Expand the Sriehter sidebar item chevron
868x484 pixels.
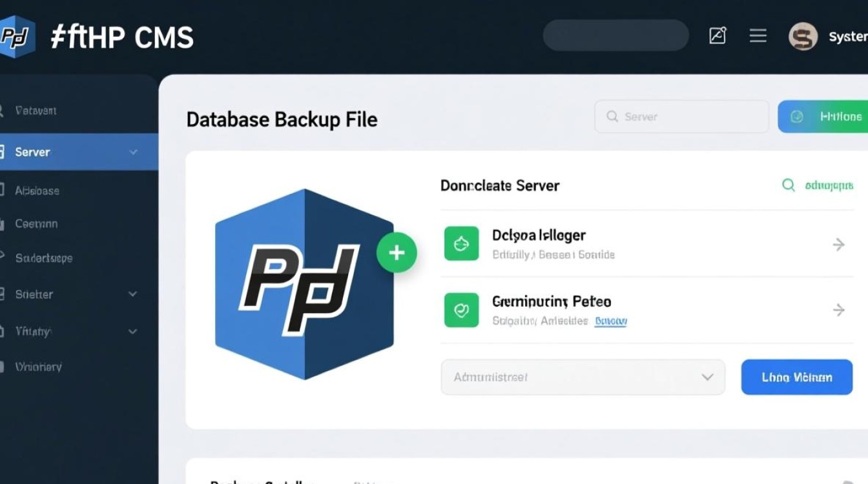[x=132, y=294]
